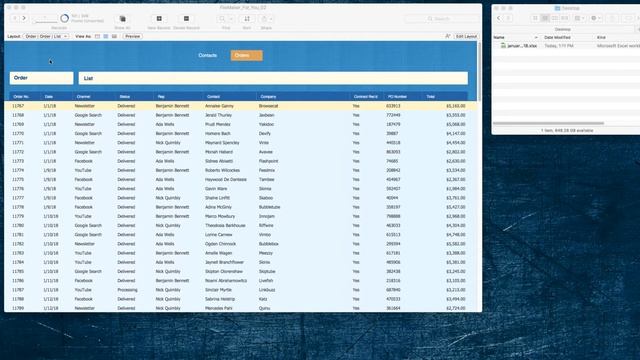Adjust the record navigation slider
The image size is (640, 360).
(45, 21)
